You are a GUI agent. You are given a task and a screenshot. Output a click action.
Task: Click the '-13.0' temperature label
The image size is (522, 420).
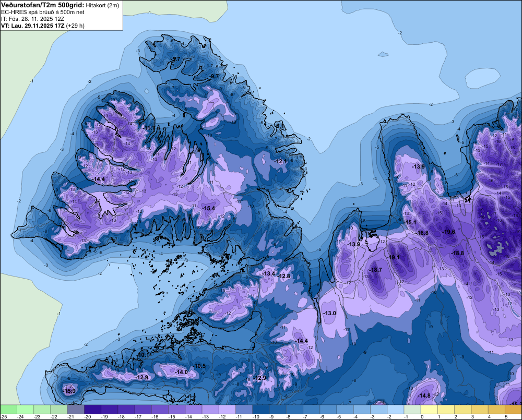(330, 313)
